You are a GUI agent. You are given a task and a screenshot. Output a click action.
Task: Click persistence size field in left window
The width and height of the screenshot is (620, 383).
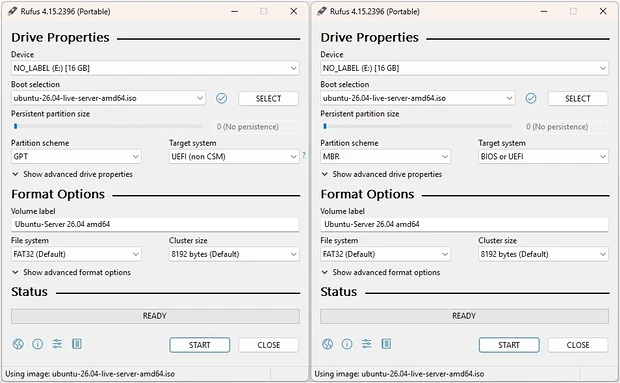coord(256,127)
